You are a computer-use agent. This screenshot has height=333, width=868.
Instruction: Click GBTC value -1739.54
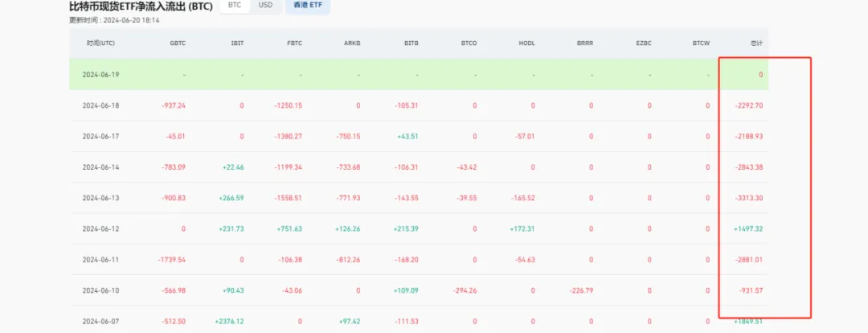(172, 259)
